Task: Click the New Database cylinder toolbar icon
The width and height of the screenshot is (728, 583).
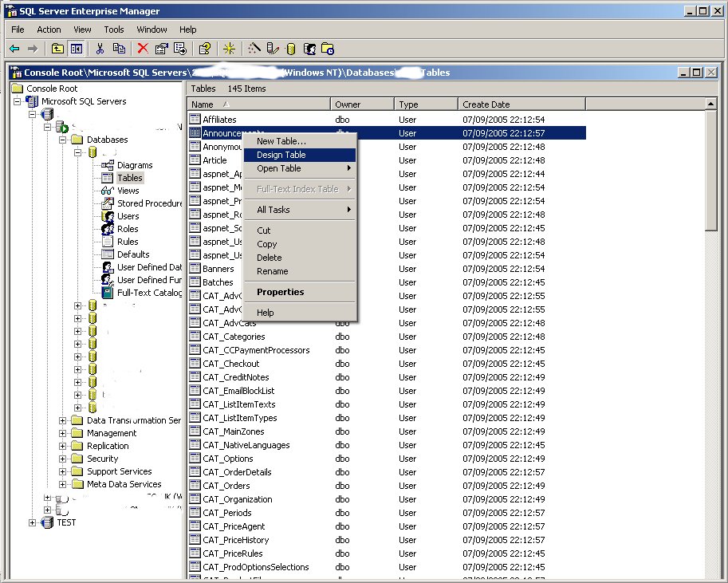Action: coord(291,49)
